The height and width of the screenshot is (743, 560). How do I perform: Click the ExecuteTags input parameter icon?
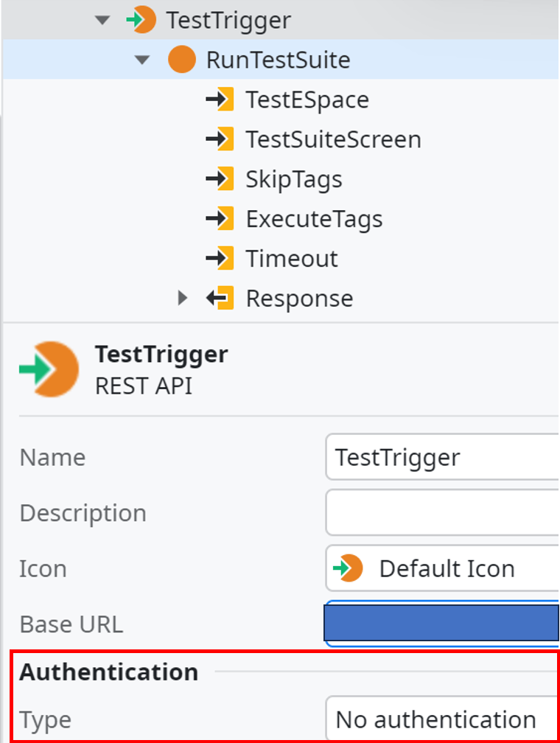(220, 219)
